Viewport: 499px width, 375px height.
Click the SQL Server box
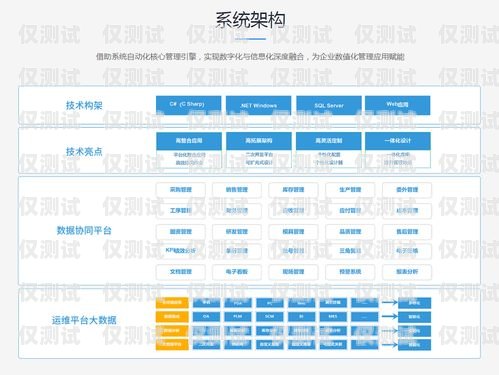pos(329,105)
